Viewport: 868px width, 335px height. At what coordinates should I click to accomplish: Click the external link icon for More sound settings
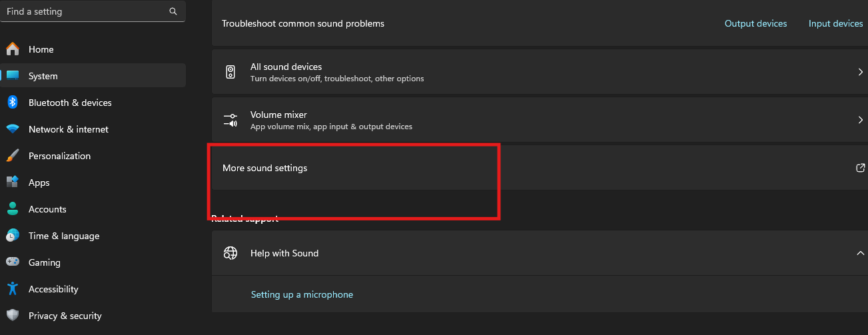[860, 168]
